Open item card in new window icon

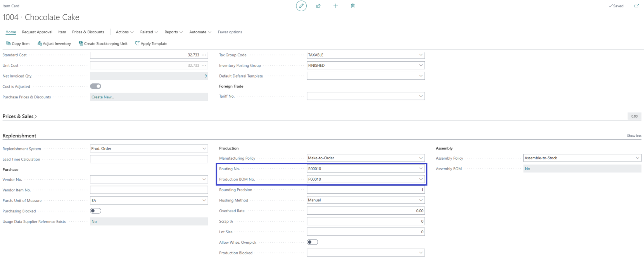pyautogui.click(x=636, y=6)
